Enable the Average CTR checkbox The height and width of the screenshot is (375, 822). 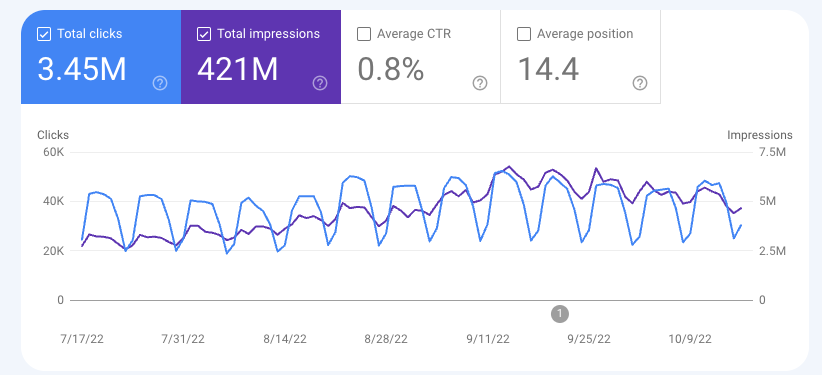pos(363,35)
